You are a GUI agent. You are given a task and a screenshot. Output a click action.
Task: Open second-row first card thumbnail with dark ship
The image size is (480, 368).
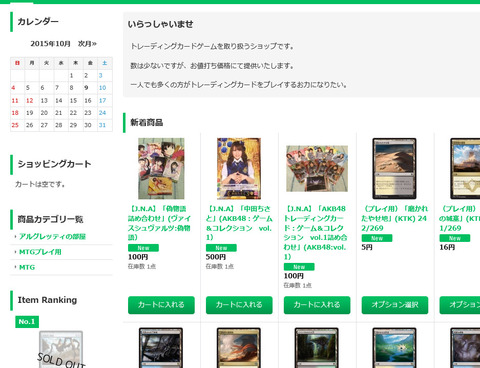pos(161,348)
